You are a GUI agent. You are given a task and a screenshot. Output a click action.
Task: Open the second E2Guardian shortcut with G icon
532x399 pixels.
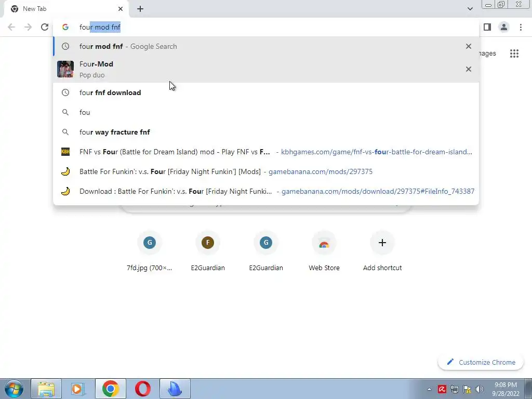coord(266,251)
